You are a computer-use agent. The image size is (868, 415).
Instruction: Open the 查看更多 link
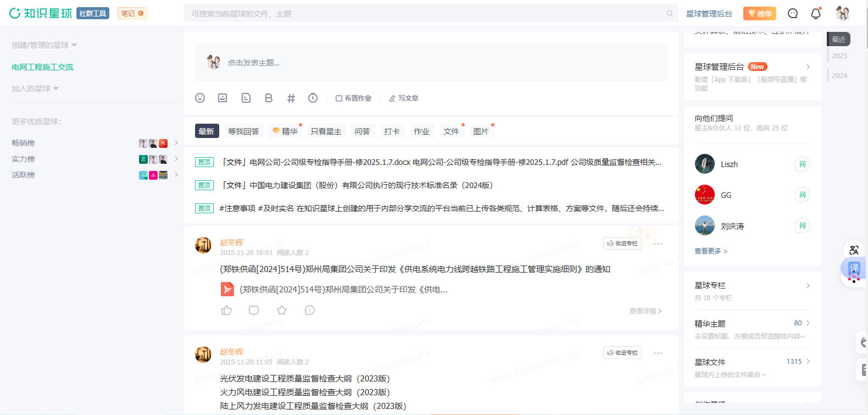point(710,251)
